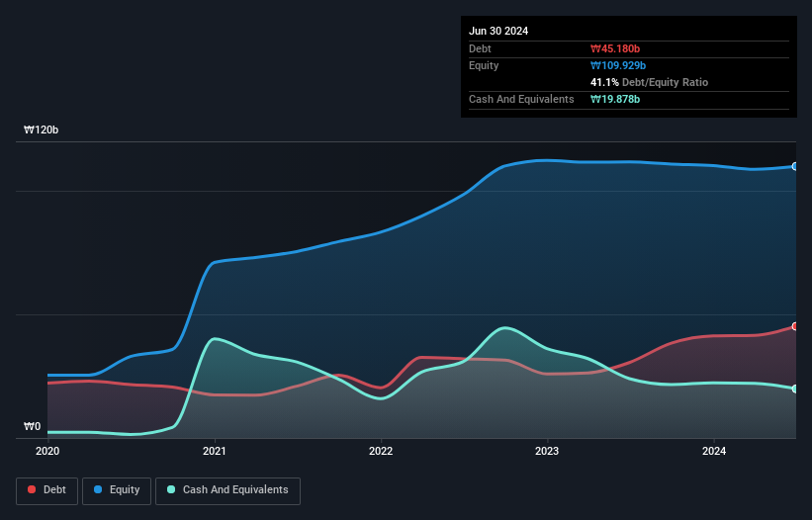The image size is (812, 520).
Task: Toggle the Equity series legend button
Action: (x=117, y=490)
